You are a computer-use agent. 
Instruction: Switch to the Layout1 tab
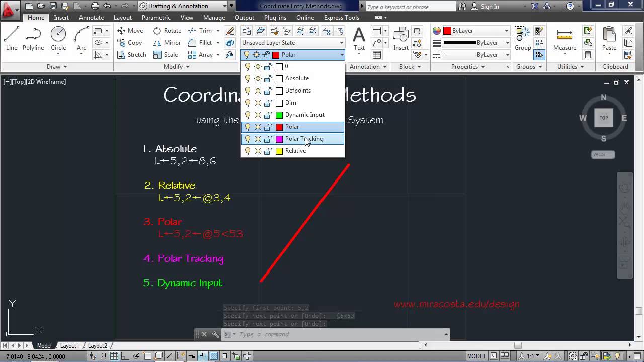(70, 346)
